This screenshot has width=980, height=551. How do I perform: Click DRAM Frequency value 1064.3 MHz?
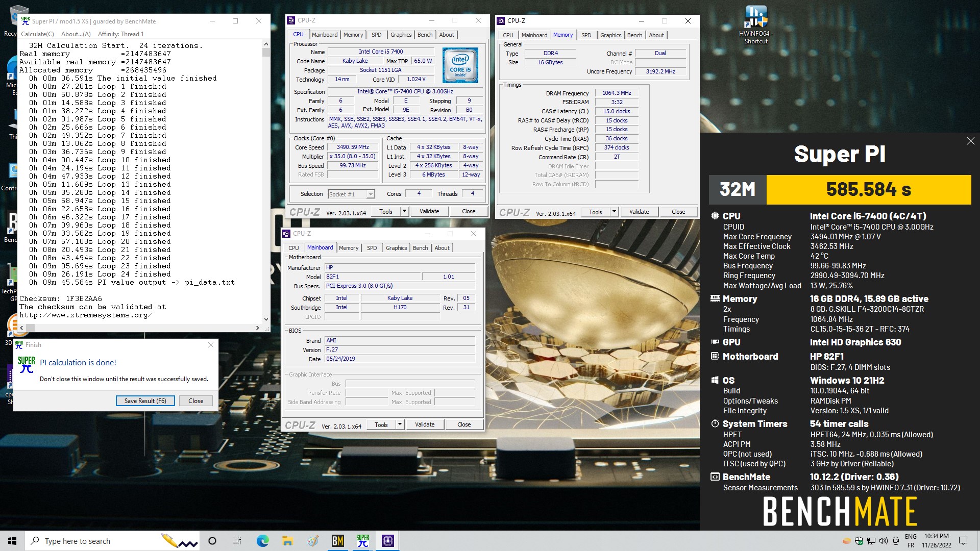[617, 93]
